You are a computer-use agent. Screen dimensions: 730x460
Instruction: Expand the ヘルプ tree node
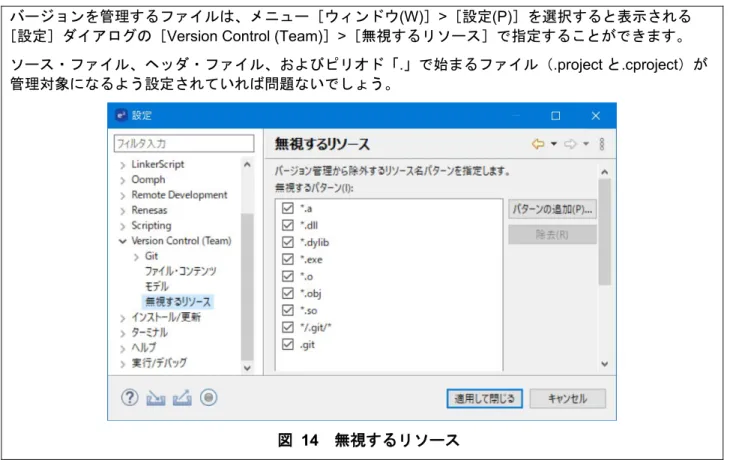122,348
